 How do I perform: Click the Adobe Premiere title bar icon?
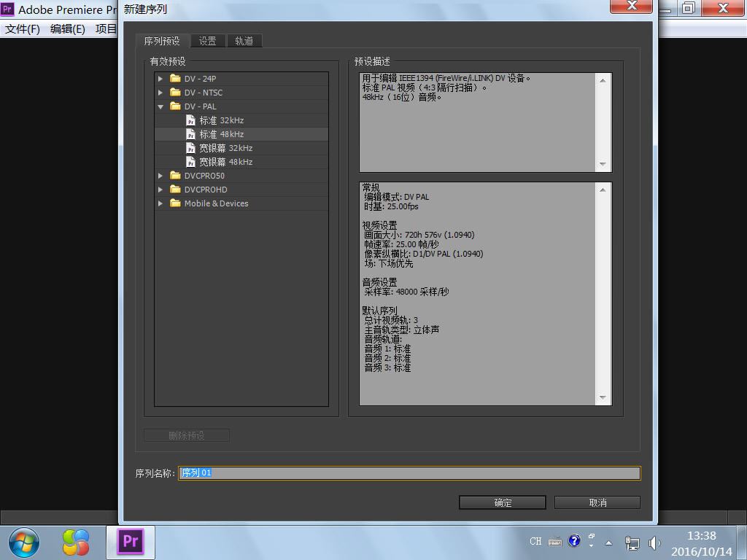[x=7, y=9]
